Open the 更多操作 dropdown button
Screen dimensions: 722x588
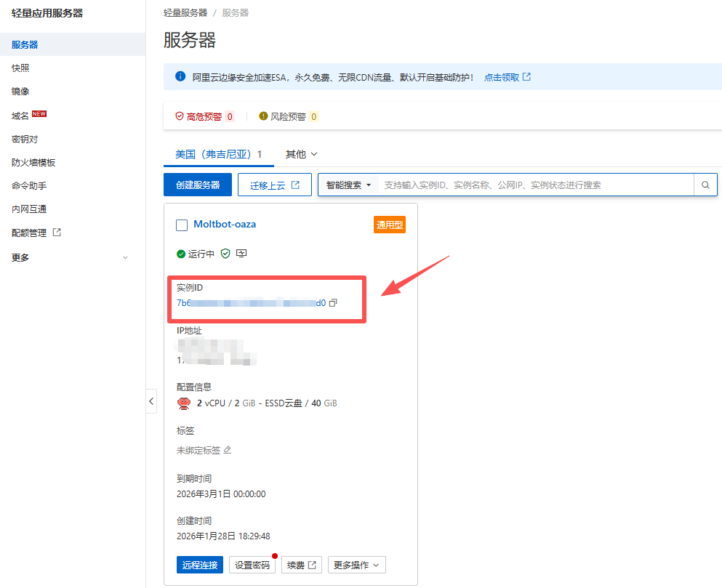(x=356, y=565)
